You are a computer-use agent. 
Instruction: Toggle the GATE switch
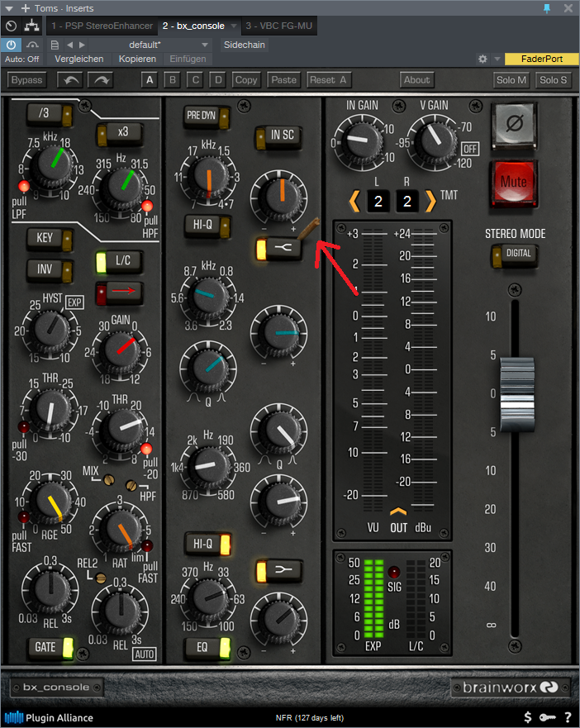[50, 647]
